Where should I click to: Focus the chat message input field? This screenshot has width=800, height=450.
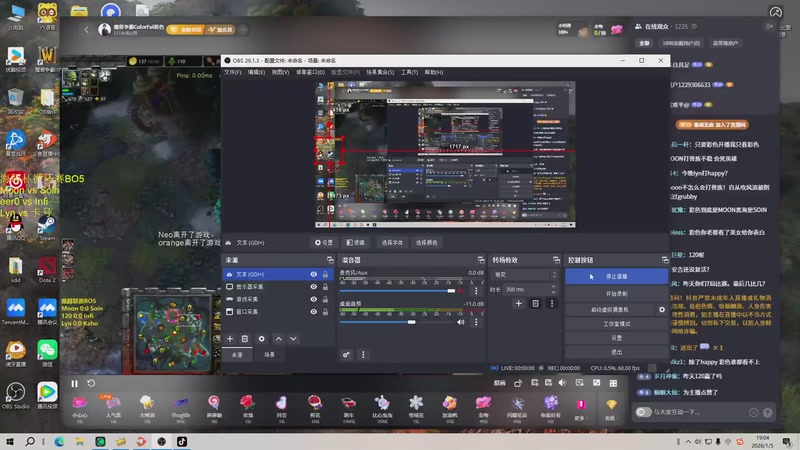699,412
